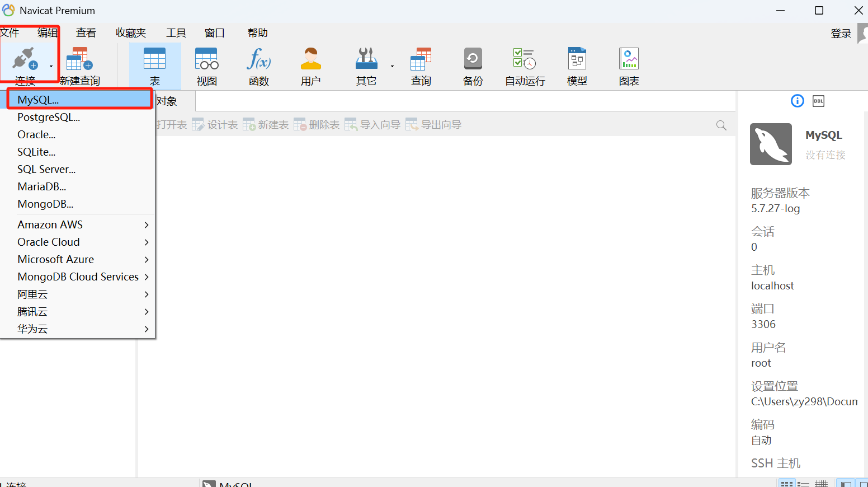Open the 窗口 menu

(x=215, y=33)
